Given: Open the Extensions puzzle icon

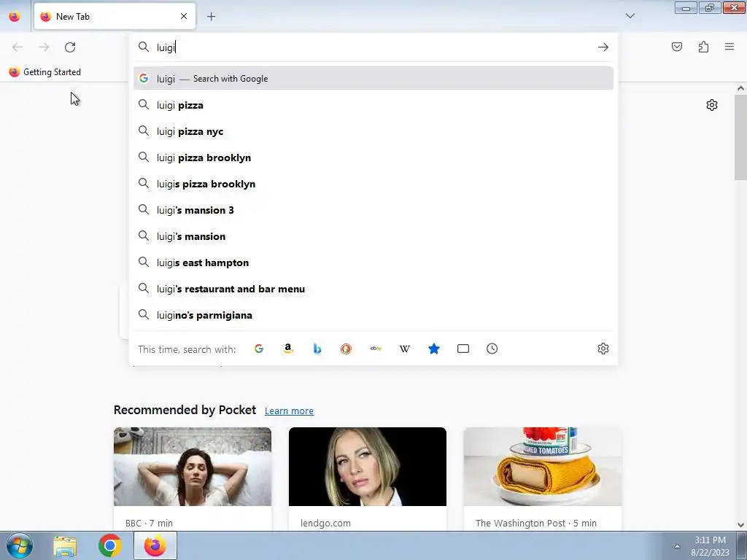Looking at the screenshot, I should [703, 47].
